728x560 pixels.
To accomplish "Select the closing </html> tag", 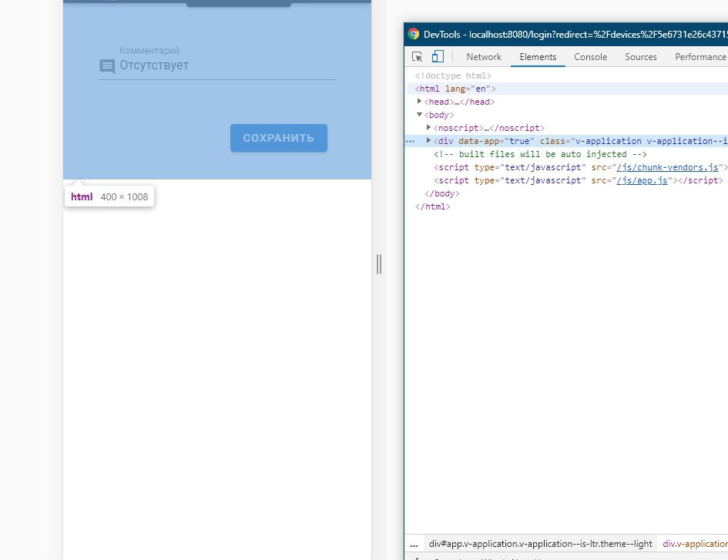I will (433, 206).
